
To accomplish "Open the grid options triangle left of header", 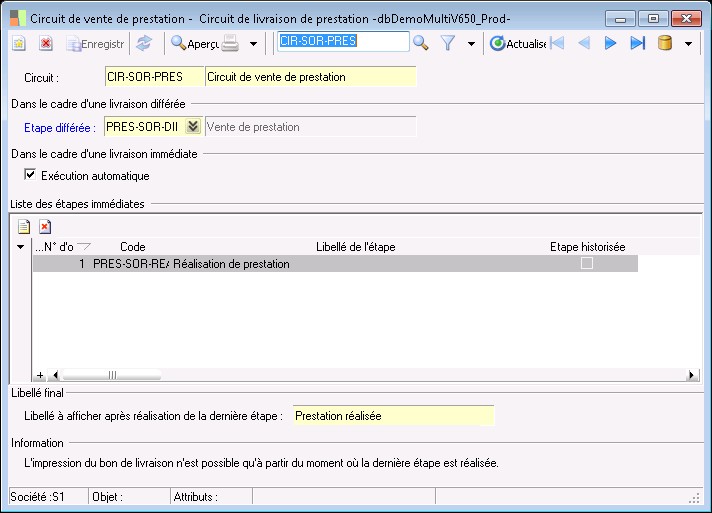I will click(20, 247).
